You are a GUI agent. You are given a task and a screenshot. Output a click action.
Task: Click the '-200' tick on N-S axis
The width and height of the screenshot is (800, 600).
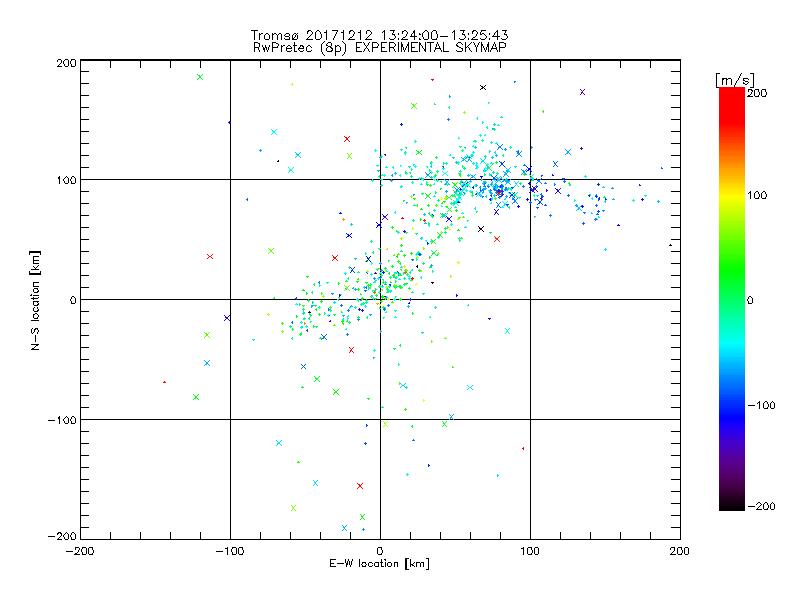tap(62, 536)
